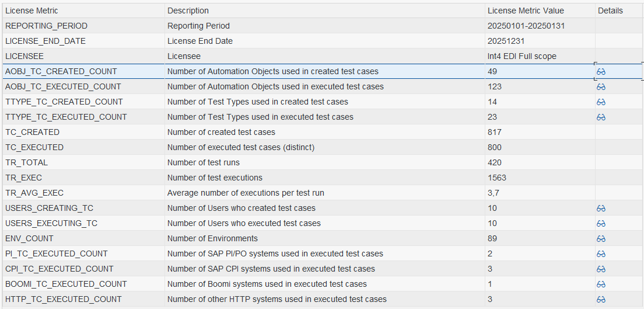The height and width of the screenshot is (309, 644).
Task: Click the TC_EXECUTED metric cell
Action: point(84,148)
